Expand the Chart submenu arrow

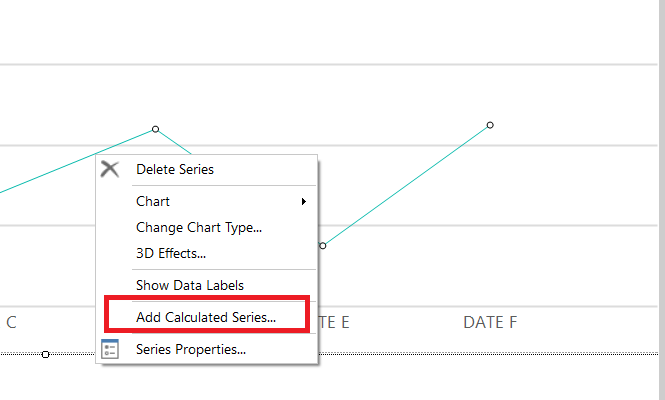point(303,201)
